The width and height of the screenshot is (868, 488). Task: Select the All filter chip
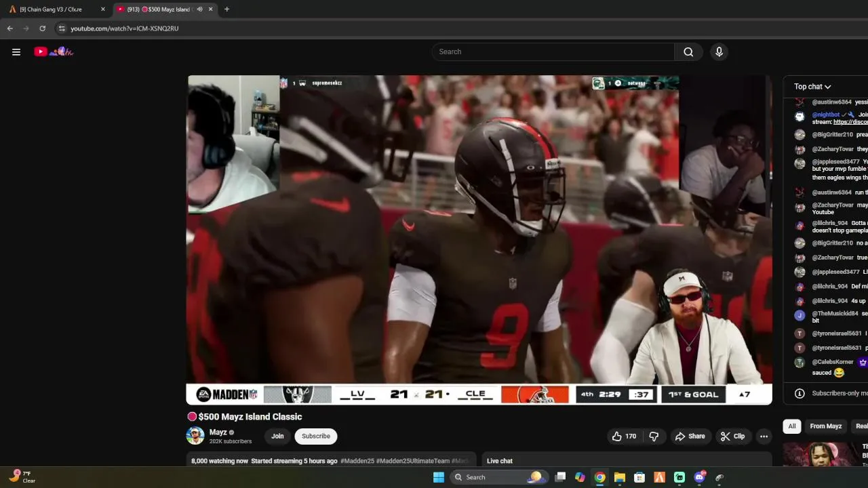791,426
